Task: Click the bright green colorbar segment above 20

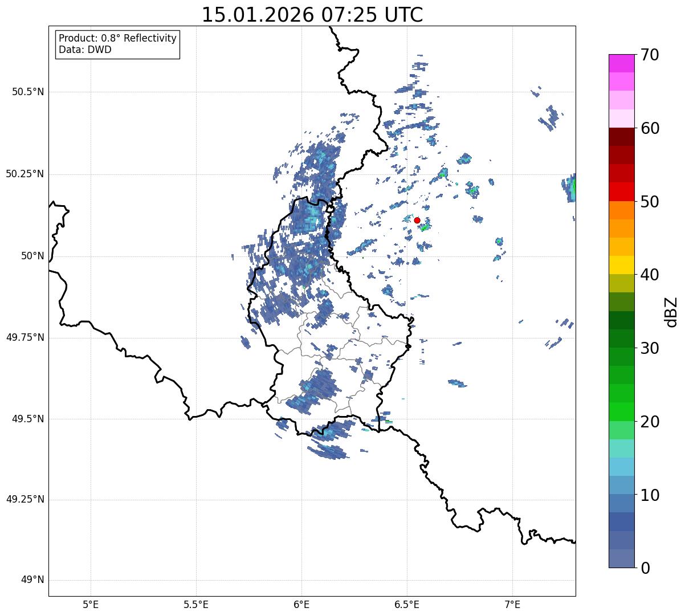Action: coord(621,412)
